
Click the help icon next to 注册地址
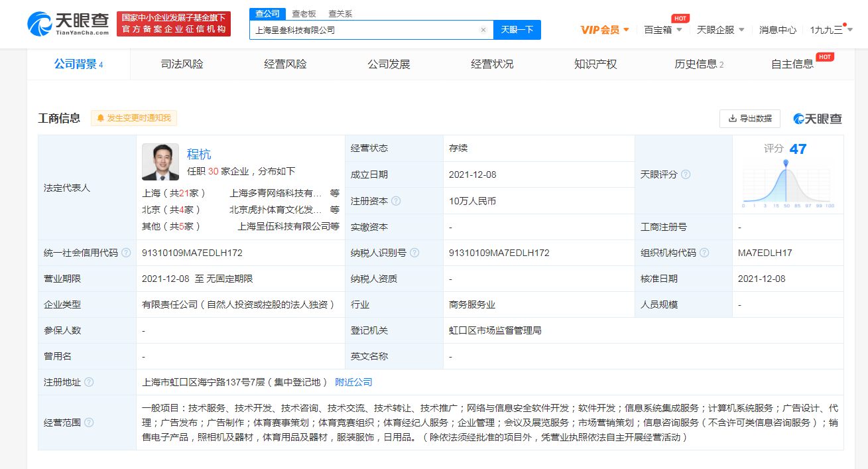point(89,382)
